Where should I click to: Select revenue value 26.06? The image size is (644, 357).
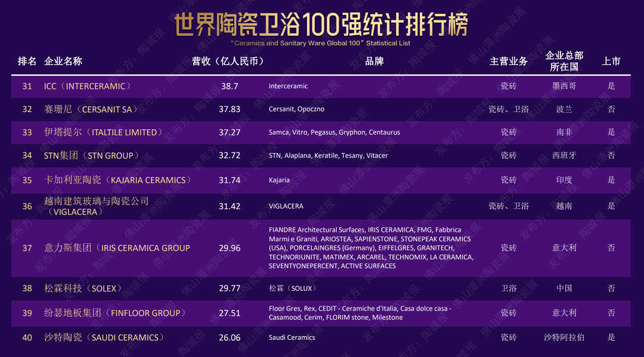(230, 338)
